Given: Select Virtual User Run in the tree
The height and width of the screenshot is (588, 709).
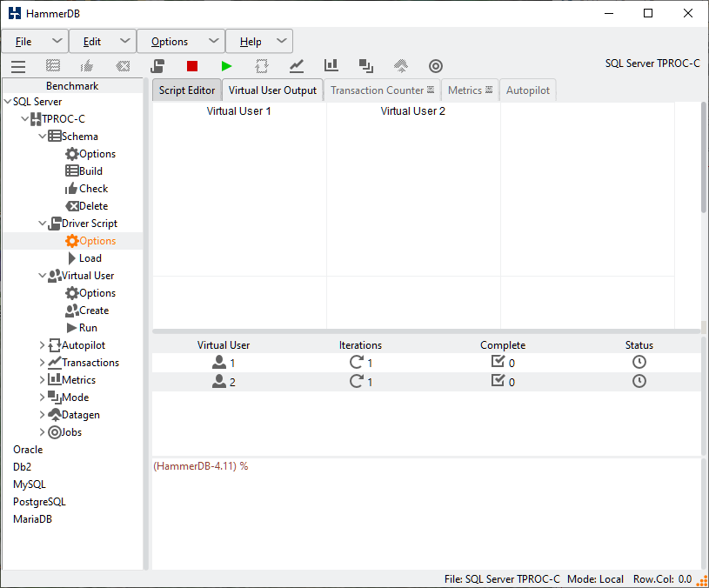Looking at the screenshot, I should [x=82, y=328].
